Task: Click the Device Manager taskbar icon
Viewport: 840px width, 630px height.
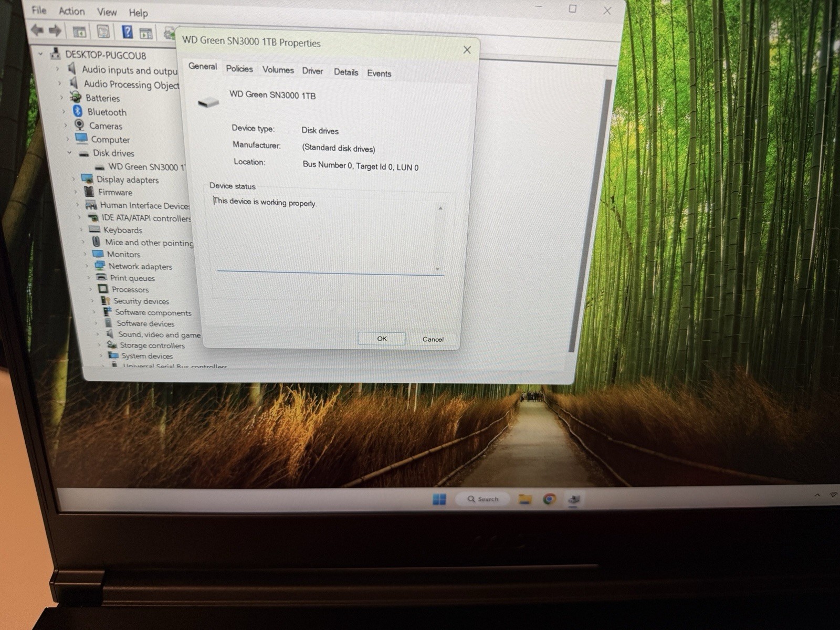Action: [x=573, y=499]
